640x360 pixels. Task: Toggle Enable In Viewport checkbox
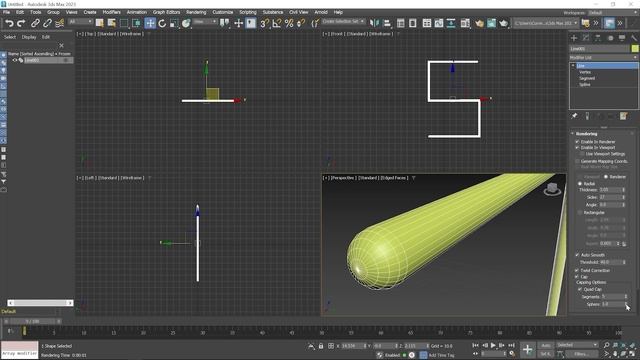point(577,147)
